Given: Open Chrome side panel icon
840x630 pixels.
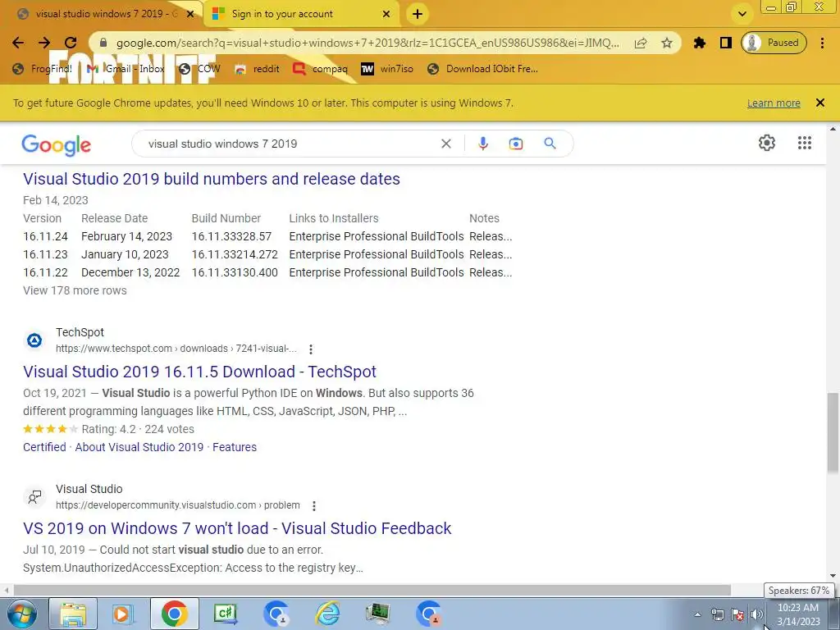Looking at the screenshot, I should point(725,43).
